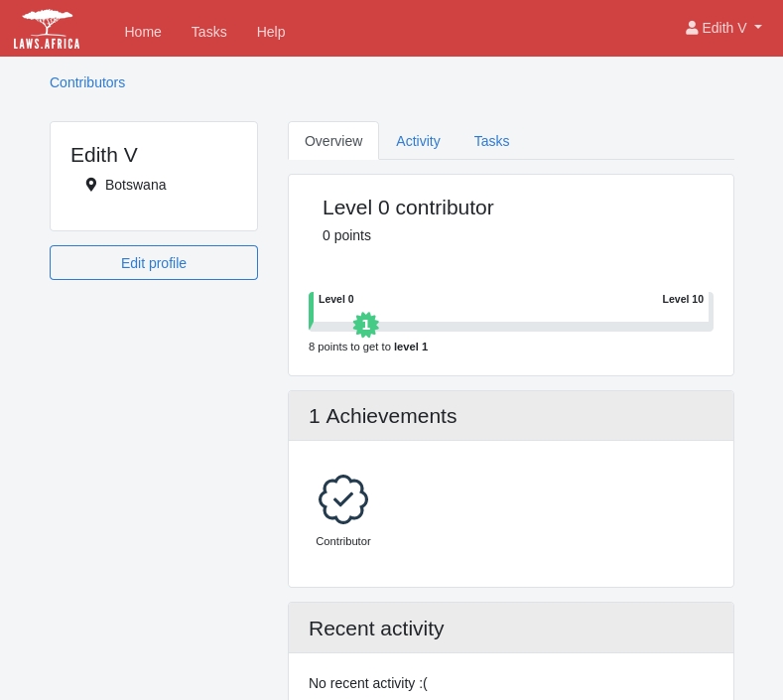Open the Home page from navbar

(x=143, y=32)
